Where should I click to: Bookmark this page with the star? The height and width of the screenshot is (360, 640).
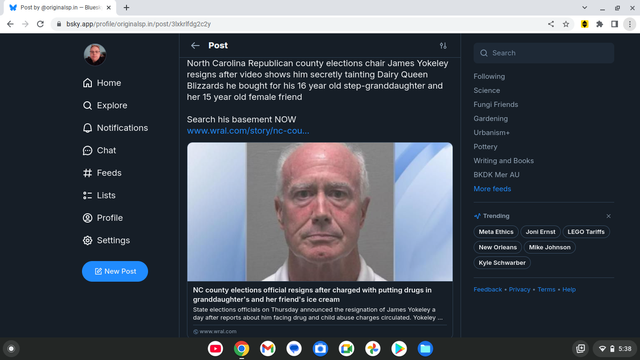(x=566, y=24)
